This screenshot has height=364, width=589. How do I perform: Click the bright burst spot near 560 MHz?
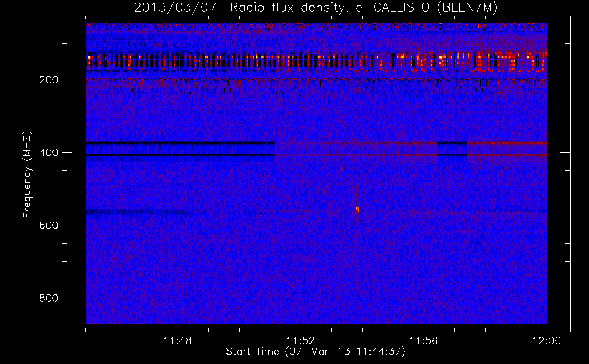tap(357, 209)
